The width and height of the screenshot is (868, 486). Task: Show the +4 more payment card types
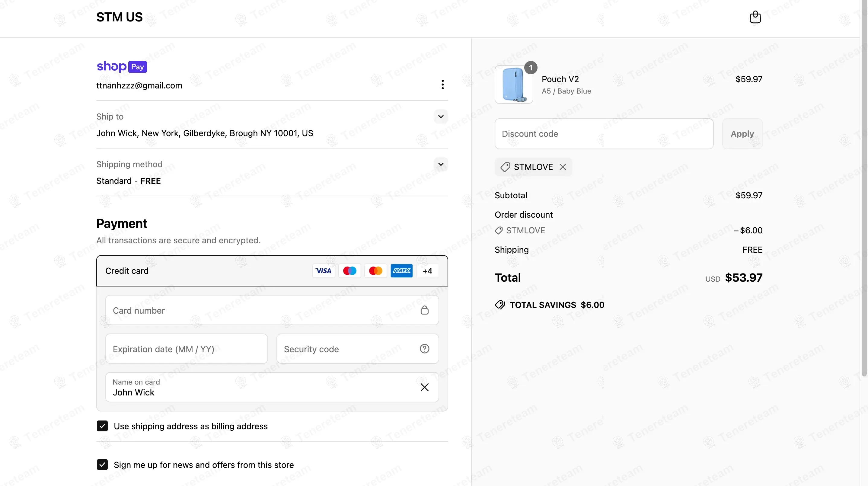pos(427,271)
